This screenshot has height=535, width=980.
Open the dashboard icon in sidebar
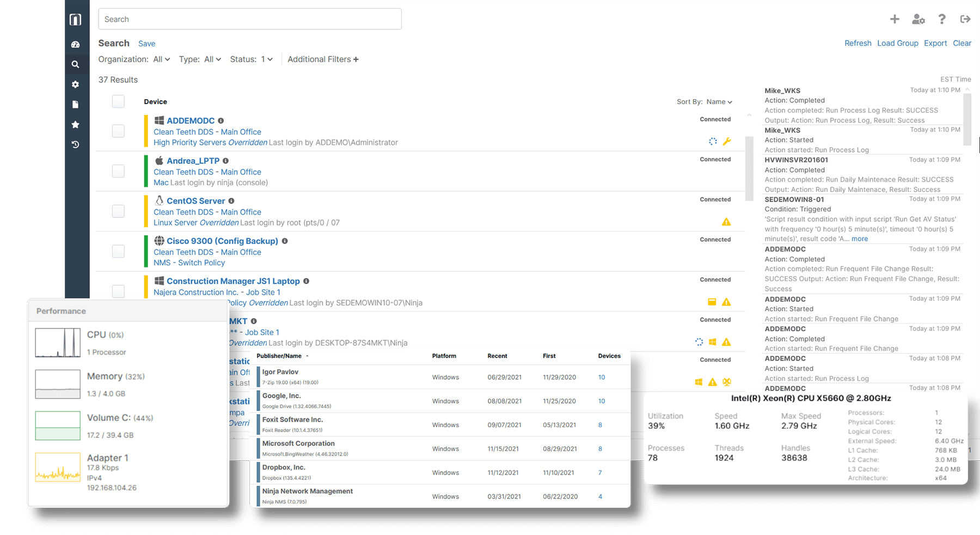tap(76, 44)
